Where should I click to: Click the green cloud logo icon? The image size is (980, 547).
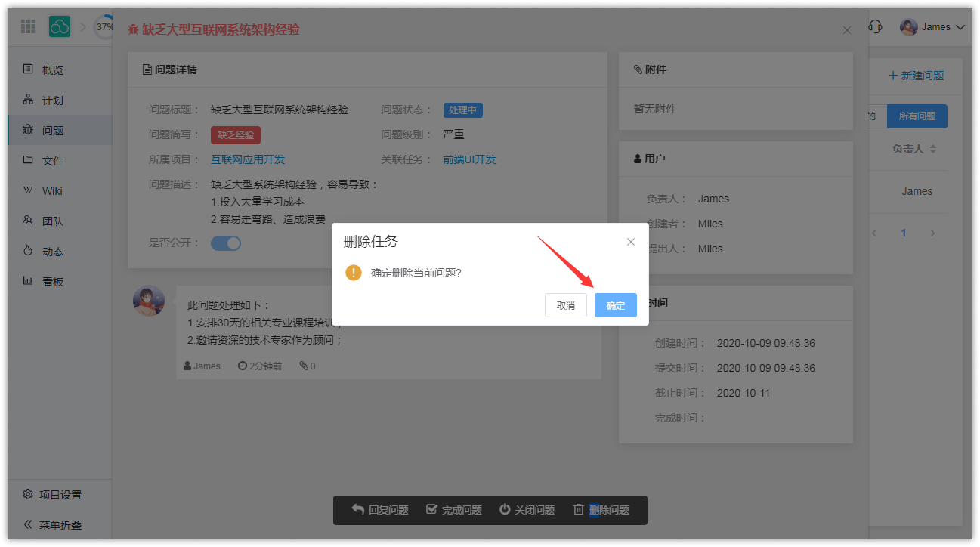[x=60, y=27]
